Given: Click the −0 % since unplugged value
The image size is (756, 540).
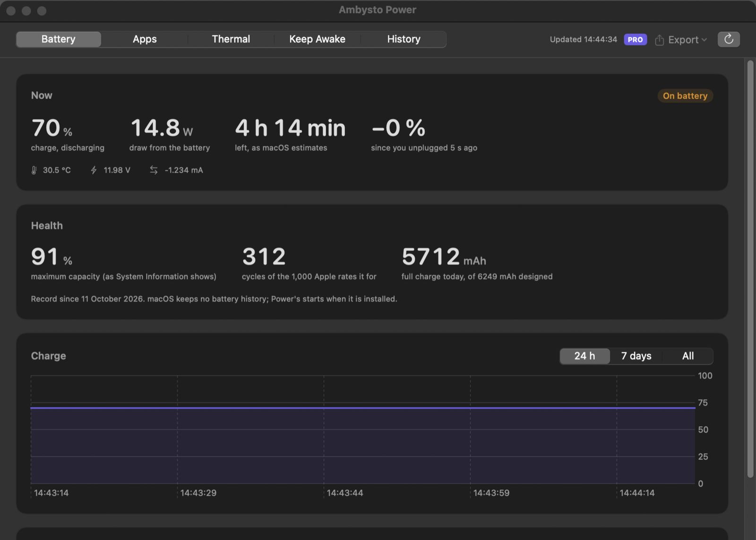Looking at the screenshot, I should [398, 128].
